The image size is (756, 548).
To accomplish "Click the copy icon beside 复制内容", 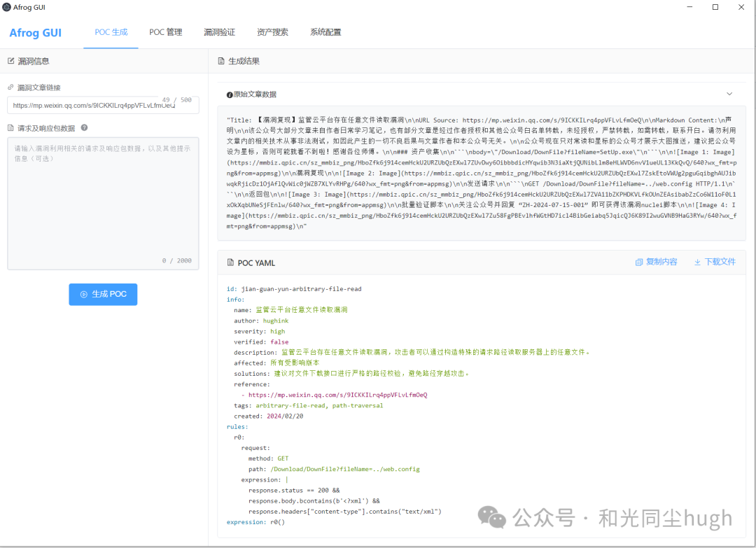I will (639, 262).
